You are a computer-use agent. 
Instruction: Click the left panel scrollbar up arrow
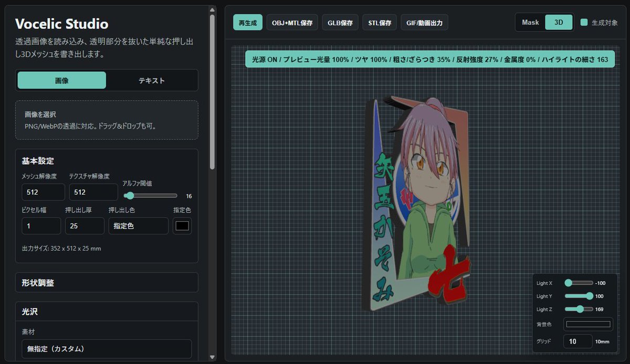point(212,9)
